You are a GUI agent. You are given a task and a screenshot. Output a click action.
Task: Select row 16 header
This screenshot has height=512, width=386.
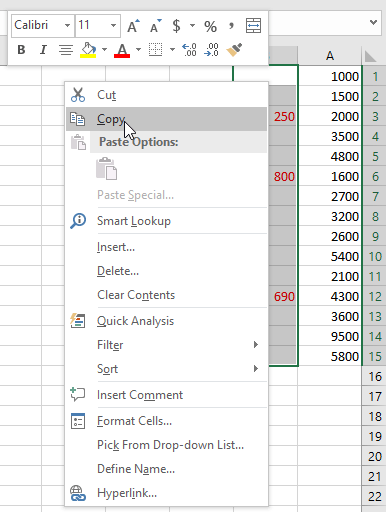tap(375, 376)
